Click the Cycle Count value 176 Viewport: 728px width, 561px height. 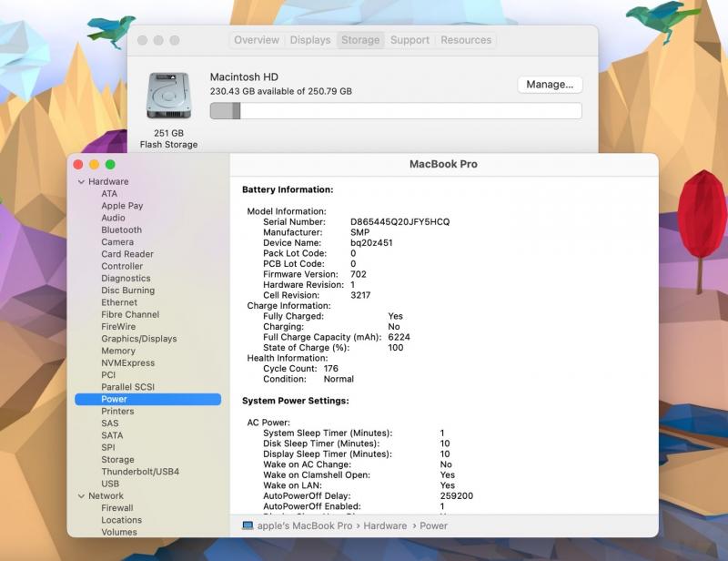pos(331,369)
